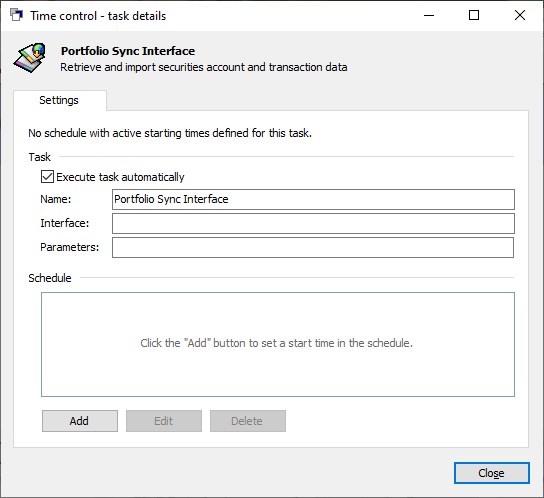Click the Execute task automatically label

(120, 177)
